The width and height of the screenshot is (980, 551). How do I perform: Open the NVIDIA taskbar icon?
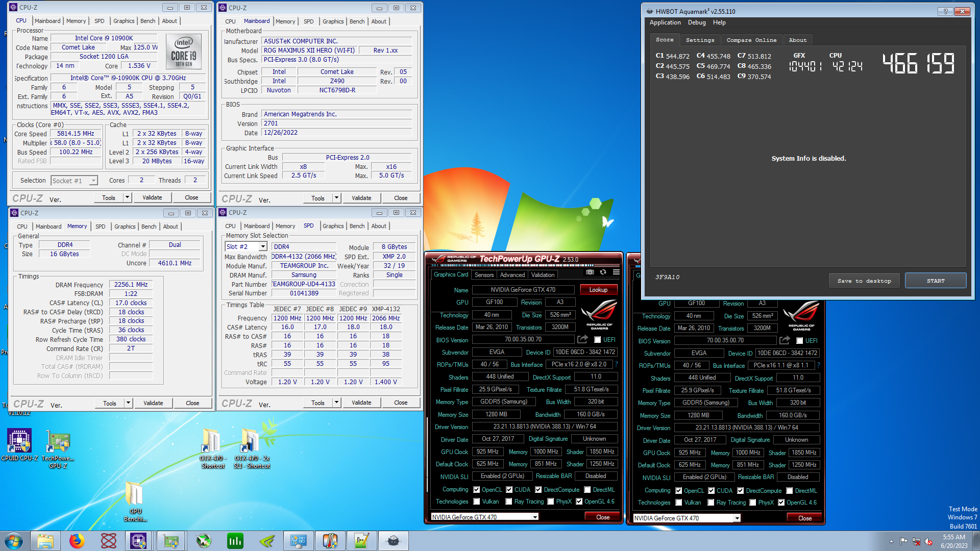pyautogui.click(x=267, y=541)
